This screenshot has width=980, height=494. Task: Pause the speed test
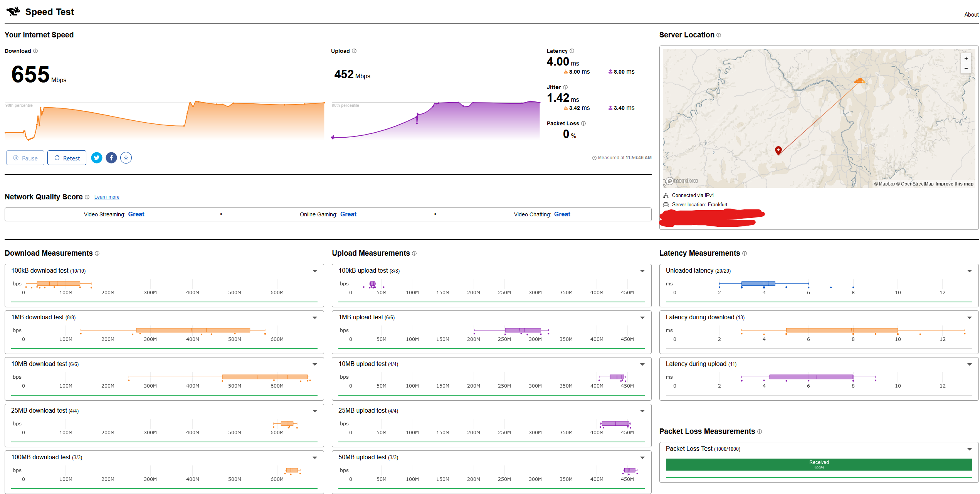point(25,158)
